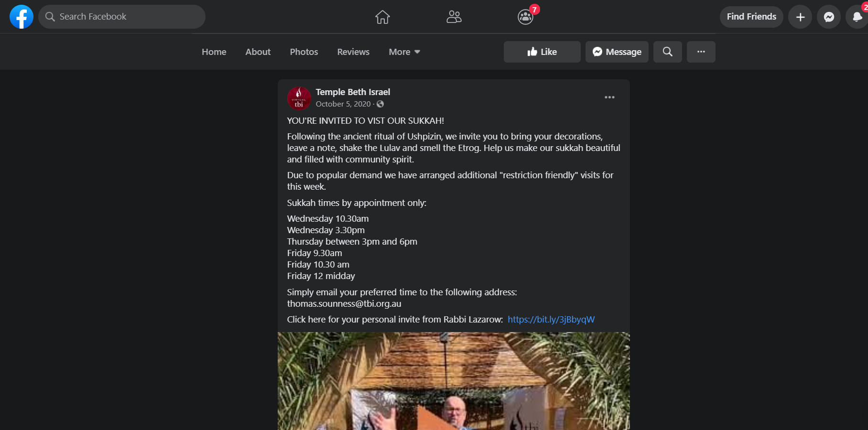Image resolution: width=868 pixels, height=430 pixels.
Task: Open the Reviews tab
Action: [x=353, y=52]
